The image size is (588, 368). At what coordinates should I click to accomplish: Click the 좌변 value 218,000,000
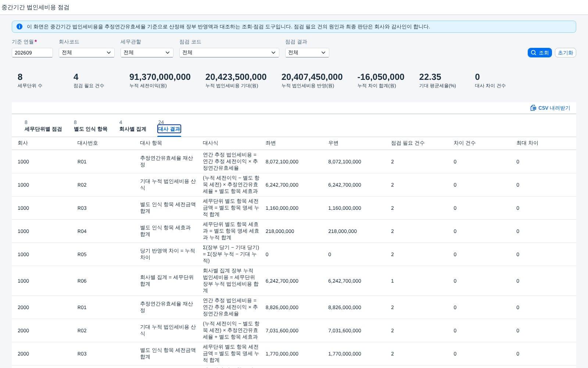(280, 231)
